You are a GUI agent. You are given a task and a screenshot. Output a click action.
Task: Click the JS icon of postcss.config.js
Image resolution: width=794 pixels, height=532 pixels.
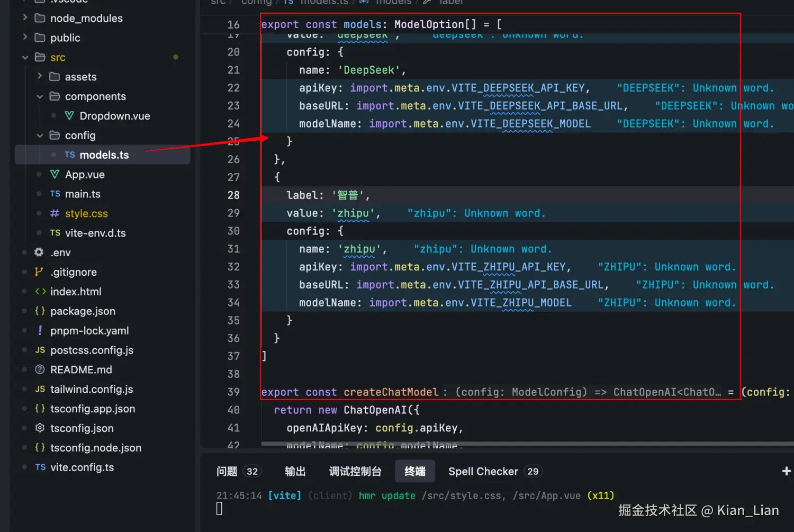click(40, 350)
